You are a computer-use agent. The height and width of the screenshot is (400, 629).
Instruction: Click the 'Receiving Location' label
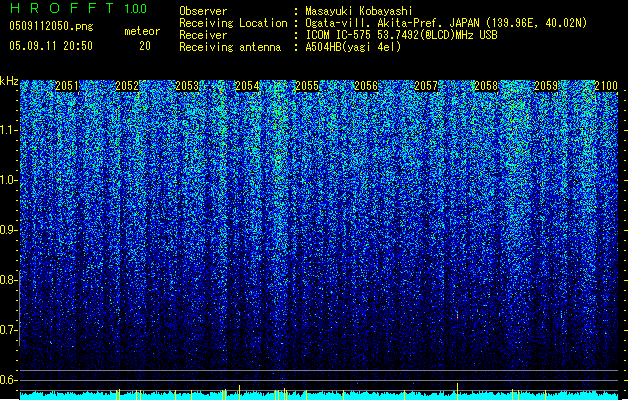click(x=233, y=23)
